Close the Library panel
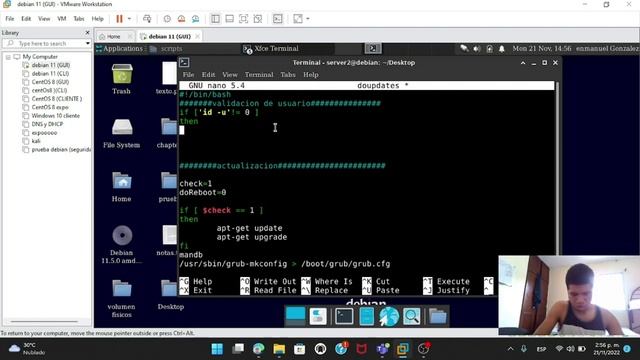640x360 pixels. pyautogui.click(x=87, y=33)
